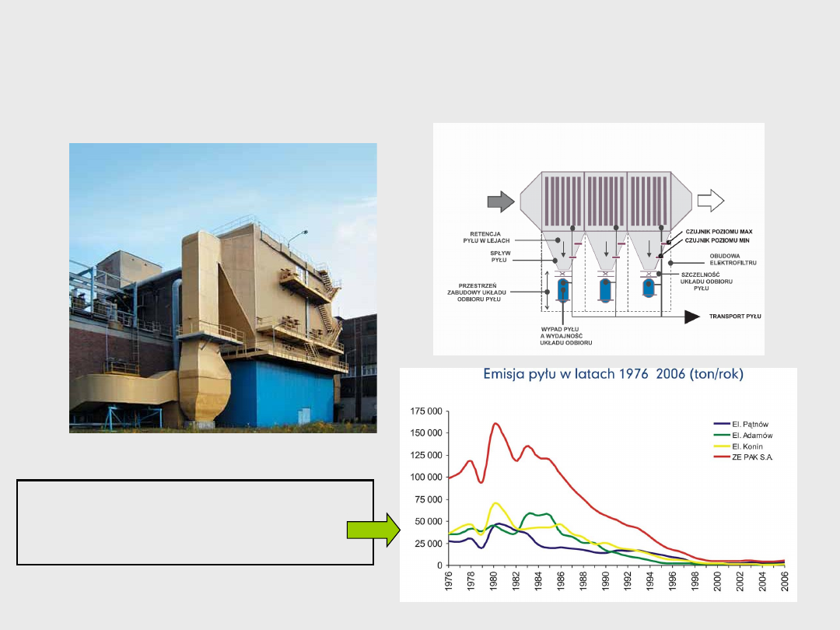Click the black TRANSPORT PYŁU arrowhead
The image size is (840, 630).
[692, 317]
